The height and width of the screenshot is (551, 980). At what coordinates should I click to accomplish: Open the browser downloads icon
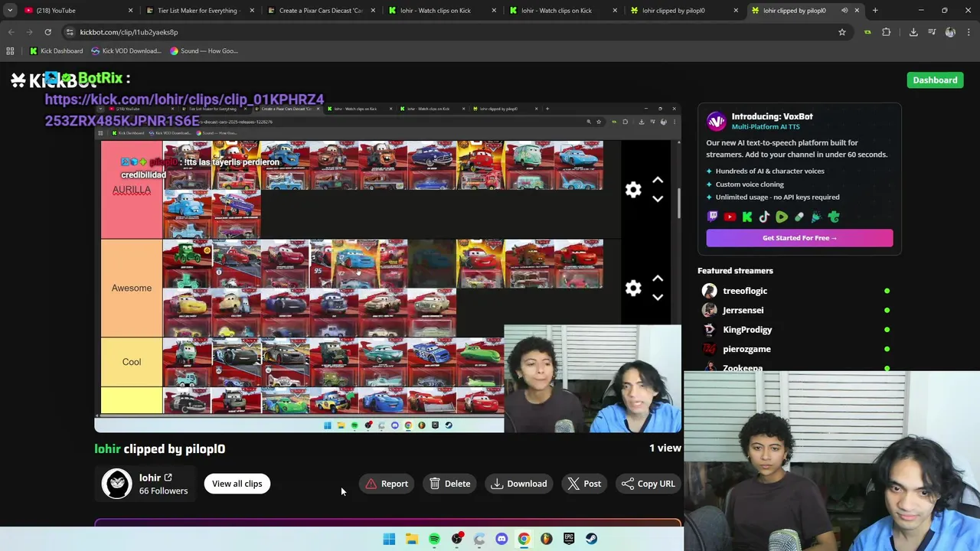click(913, 32)
